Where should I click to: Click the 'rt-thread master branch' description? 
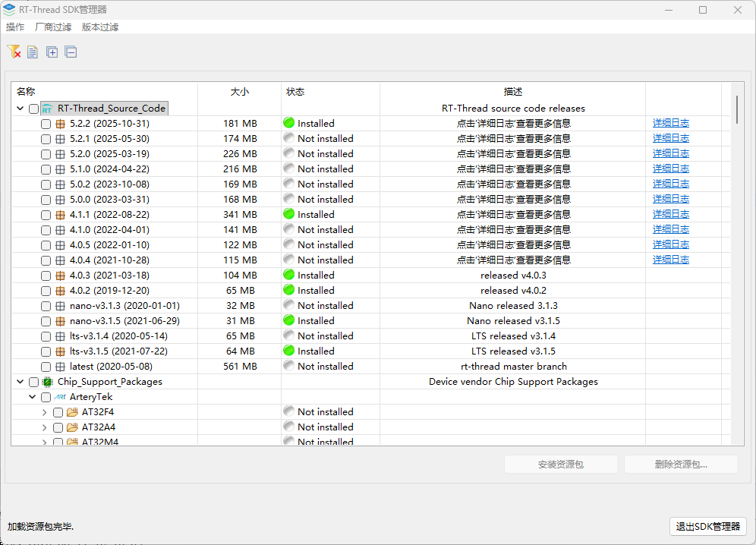pos(513,366)
